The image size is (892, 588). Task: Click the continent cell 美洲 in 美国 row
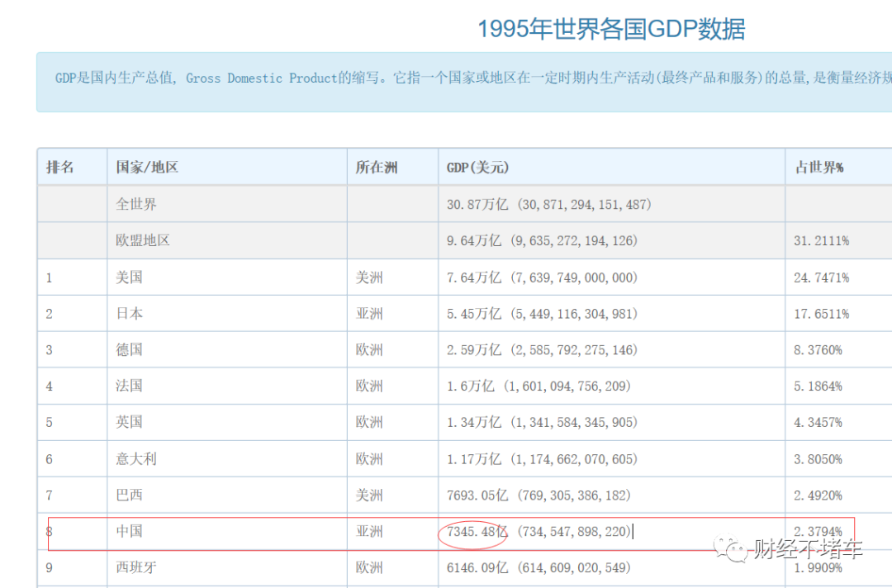click(x=369, y=277)
